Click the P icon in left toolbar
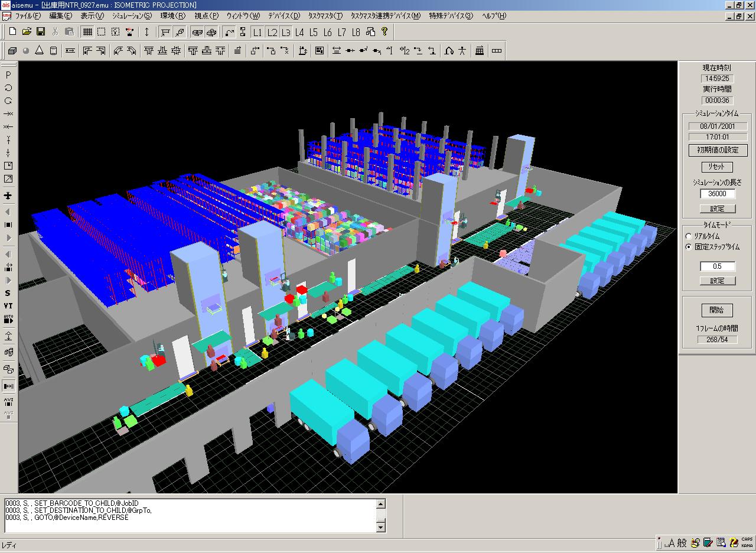Viewport: 756px width, 553px height. pos(8,75)
